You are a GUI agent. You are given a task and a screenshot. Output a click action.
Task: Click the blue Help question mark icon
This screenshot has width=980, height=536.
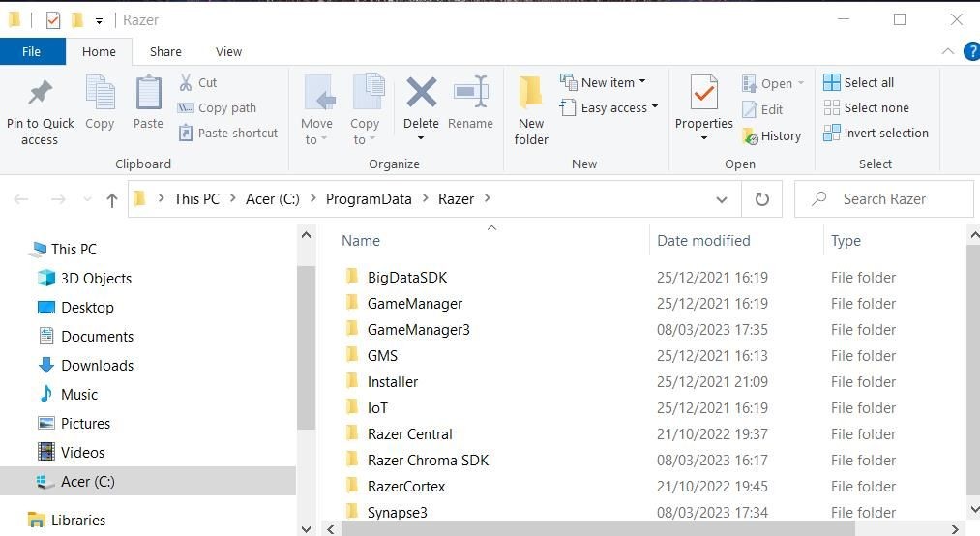click(972, 51)
